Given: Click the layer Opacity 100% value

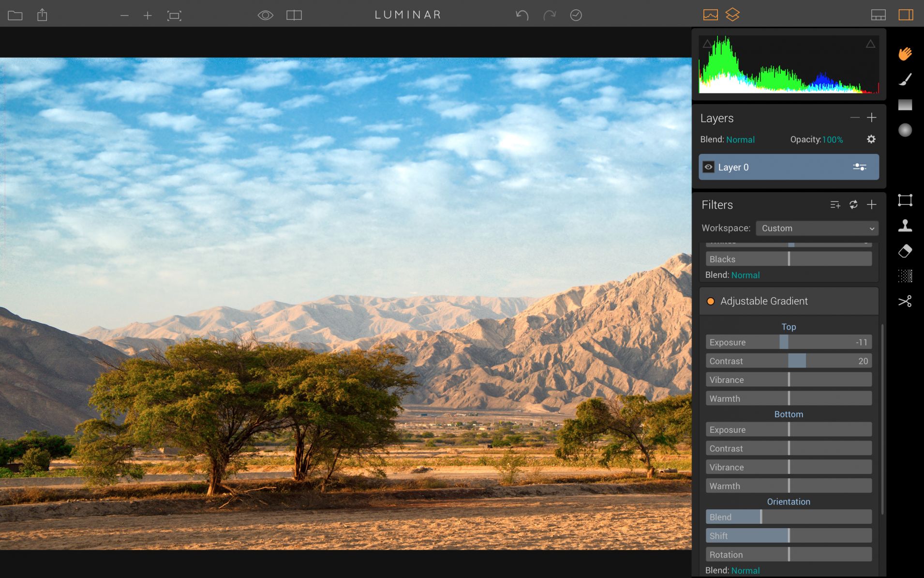Looking at the screenshot, I should coord(832,139).
